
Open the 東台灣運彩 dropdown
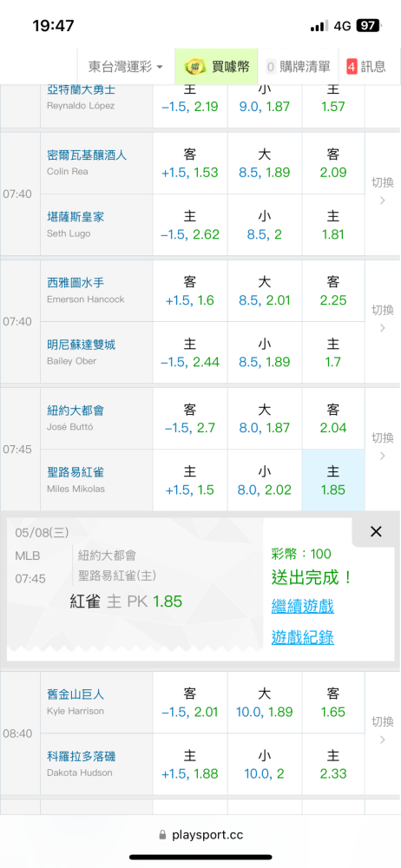coord(126,67)
